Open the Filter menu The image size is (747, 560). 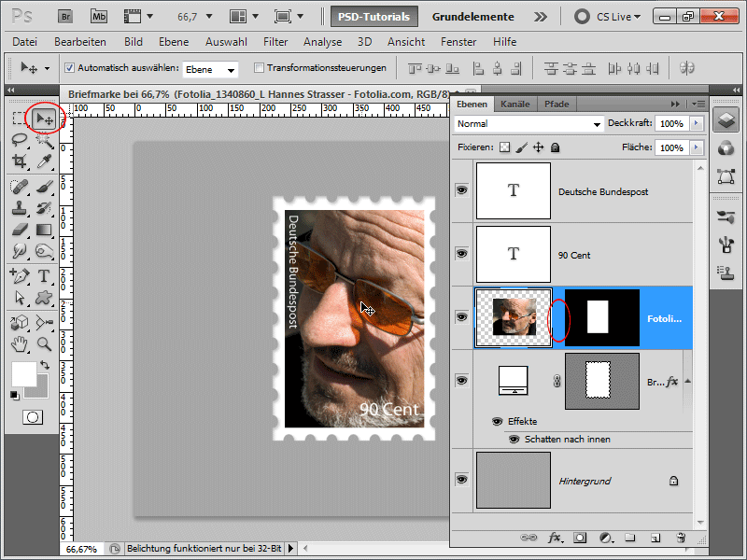275,42
